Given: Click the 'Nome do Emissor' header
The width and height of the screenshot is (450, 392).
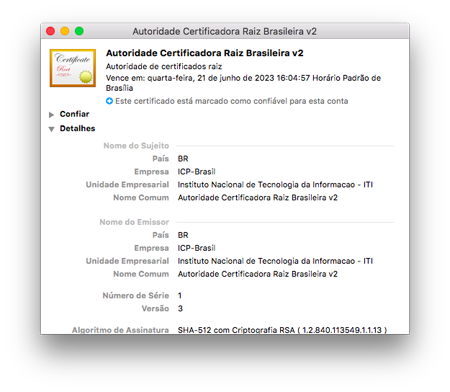Looking at the screenshot, I should (134, 222).
